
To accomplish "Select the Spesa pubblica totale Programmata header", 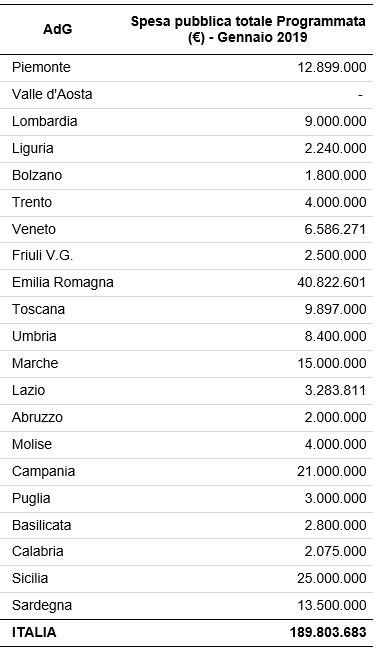I will (248, 29).
